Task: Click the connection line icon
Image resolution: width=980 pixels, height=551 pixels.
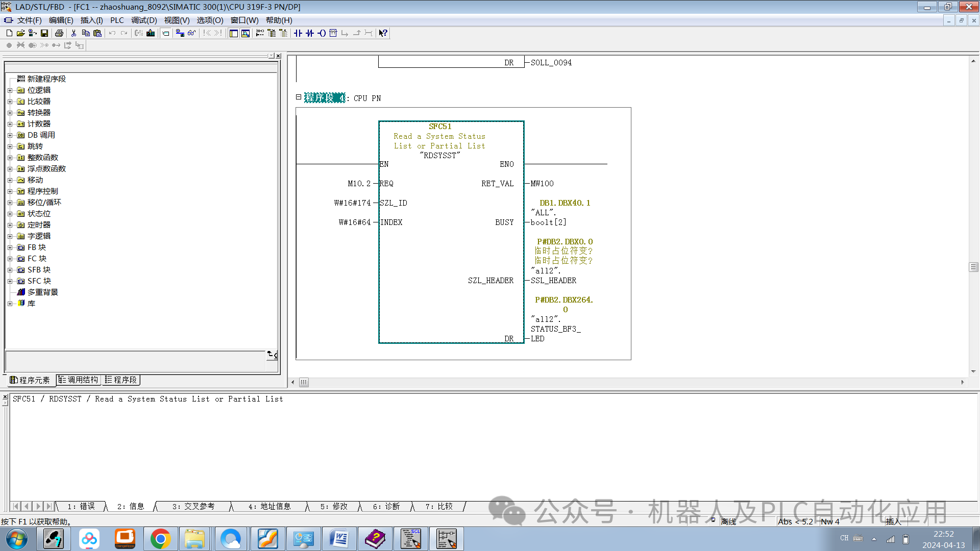Action: 369,33
